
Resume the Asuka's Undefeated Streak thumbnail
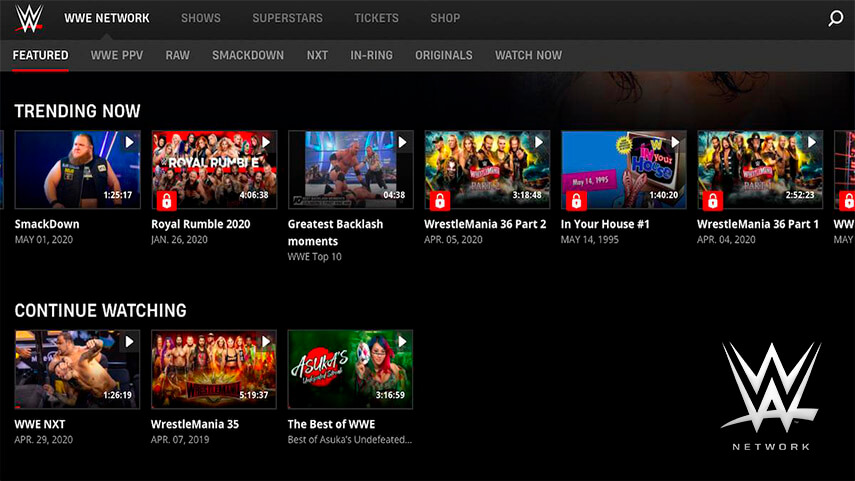click(351, 369)
